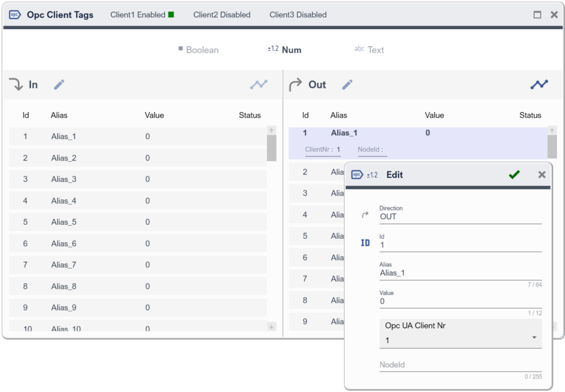Click the blue ID icon in Edit dialog
This screenshot has height=392, width=565.
click(x=365, y=243)
